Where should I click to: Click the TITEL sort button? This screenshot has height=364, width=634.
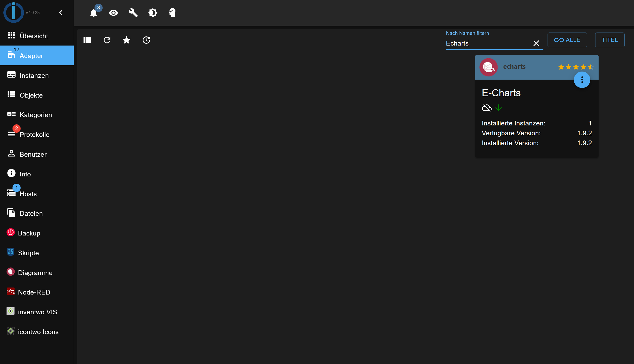(610, 40)
